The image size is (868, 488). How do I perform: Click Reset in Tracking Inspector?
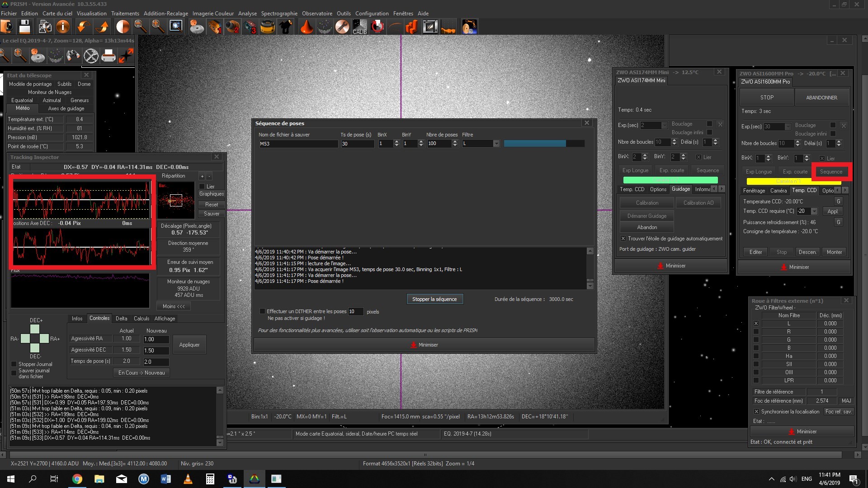click(211, 205)
